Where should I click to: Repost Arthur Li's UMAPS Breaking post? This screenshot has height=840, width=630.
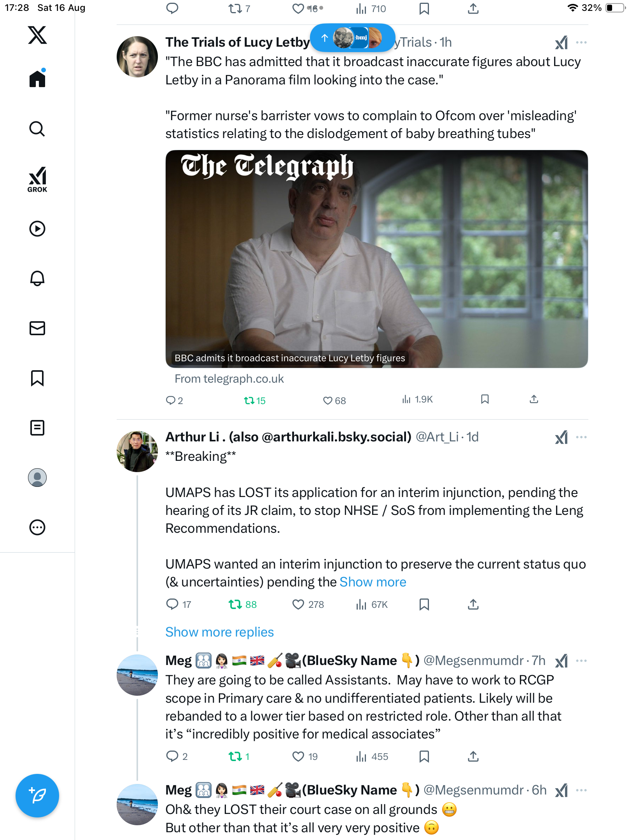point(235,604)
